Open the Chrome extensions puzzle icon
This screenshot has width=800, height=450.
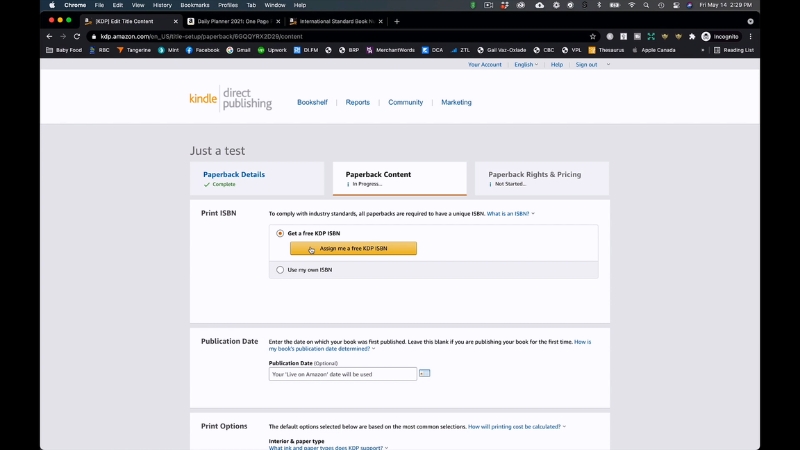(692, 36)
